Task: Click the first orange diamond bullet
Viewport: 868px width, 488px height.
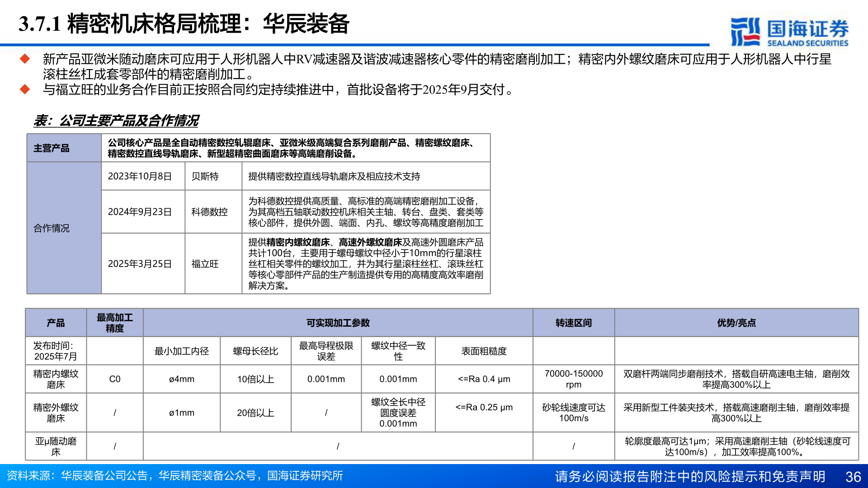Action: click(x=25, y=59)
